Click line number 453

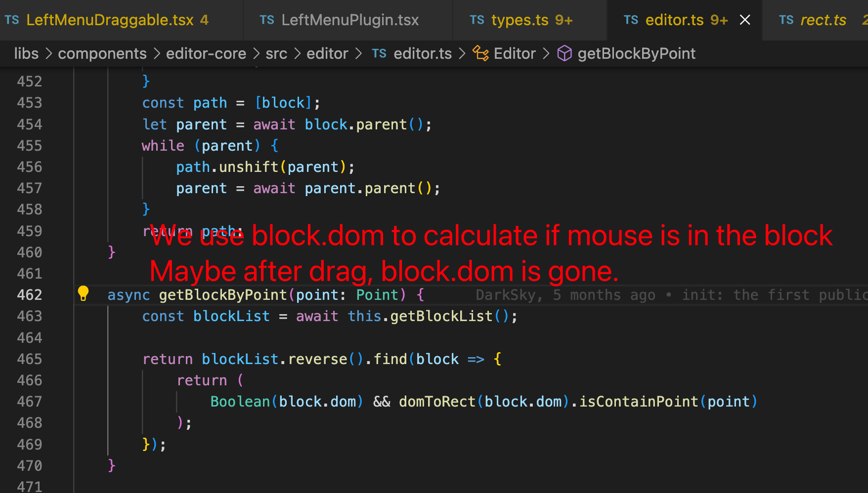point(30,103)
